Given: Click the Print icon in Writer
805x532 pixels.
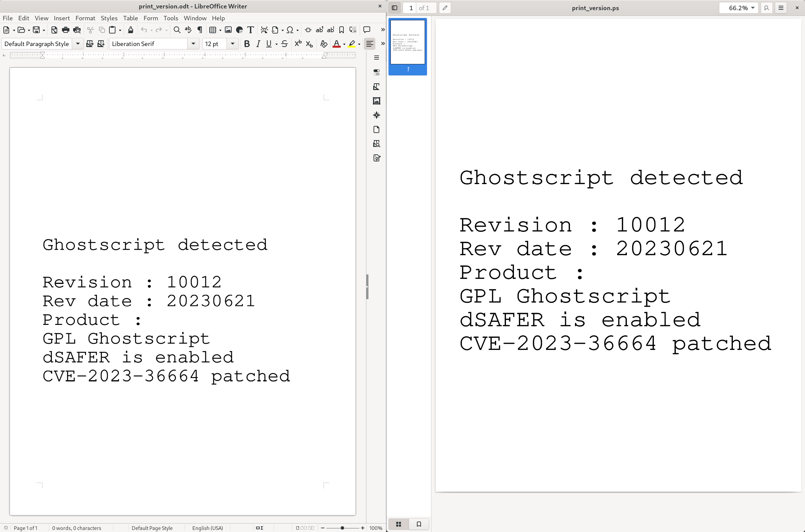Looking at the screenshot, I should coord(65,30).
